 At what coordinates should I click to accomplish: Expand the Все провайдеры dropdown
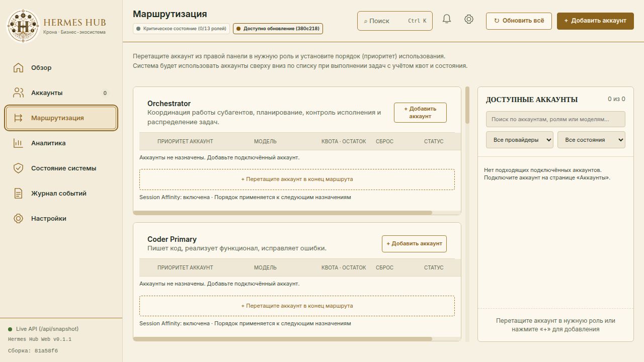point(519,140)
